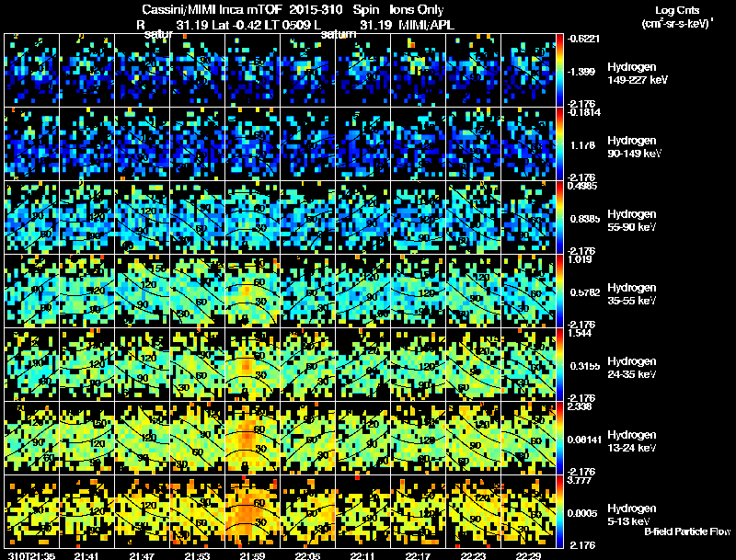Open the 22:29 panel in Hydrogen 5-13 keV row
Viewport: 736px width, 560px height.
coord(528,511)
